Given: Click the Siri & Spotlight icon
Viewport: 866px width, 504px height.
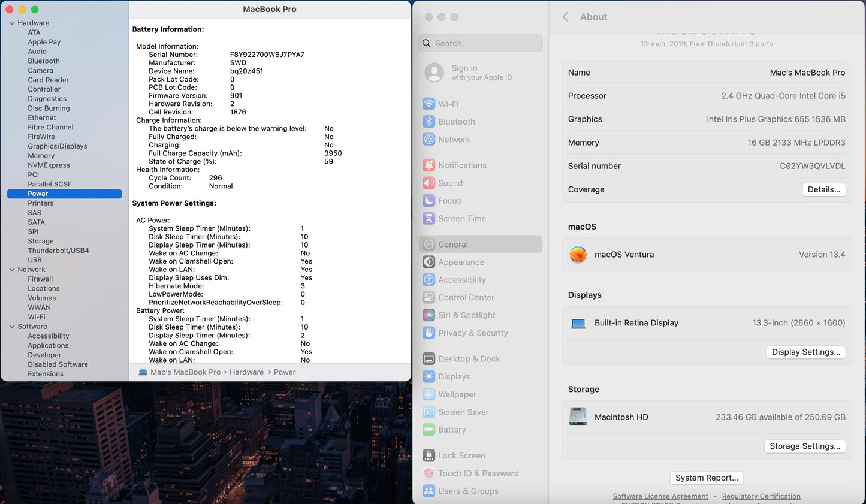Looking at the screenshot, I should point(429,315).
